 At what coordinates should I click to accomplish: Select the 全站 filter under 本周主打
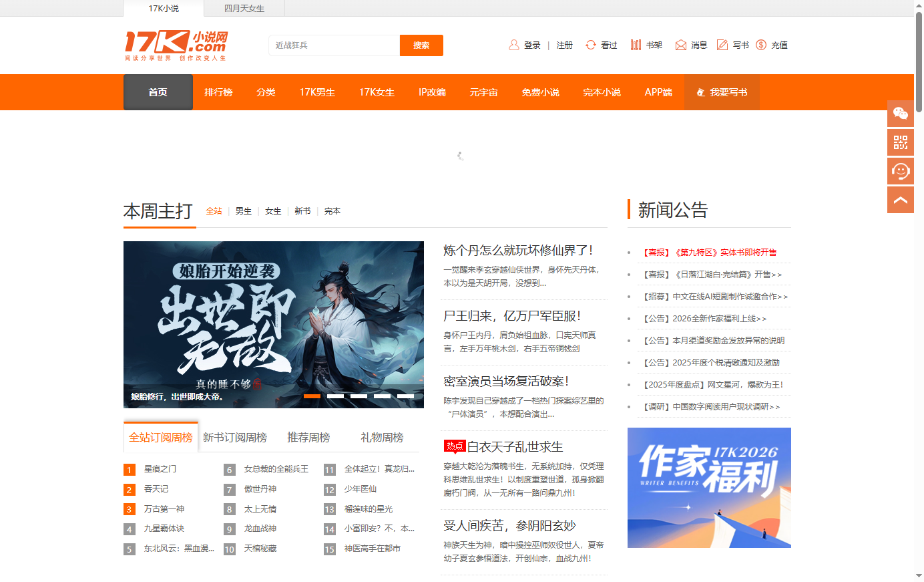point(214,211)
